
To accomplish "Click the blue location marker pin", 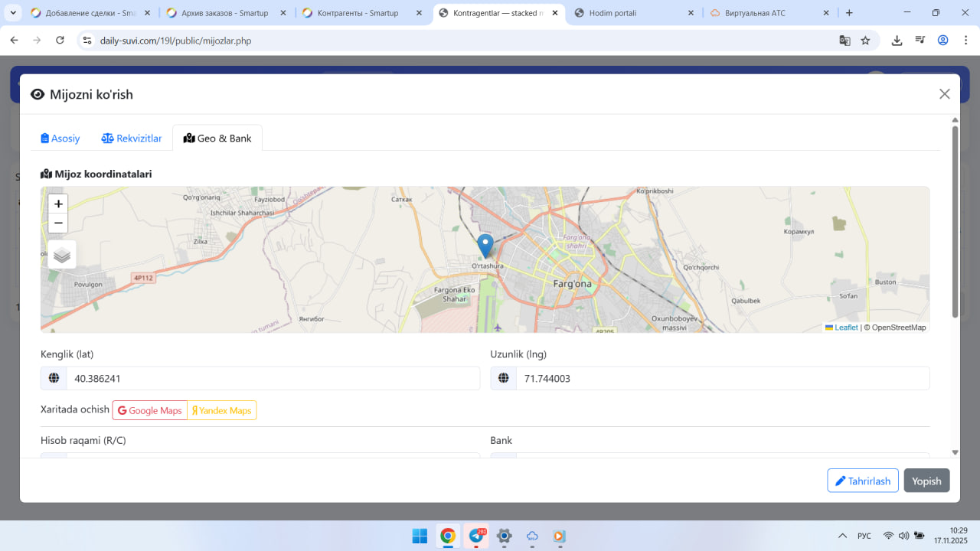I will pyautogui.click(x=485, y=246).
